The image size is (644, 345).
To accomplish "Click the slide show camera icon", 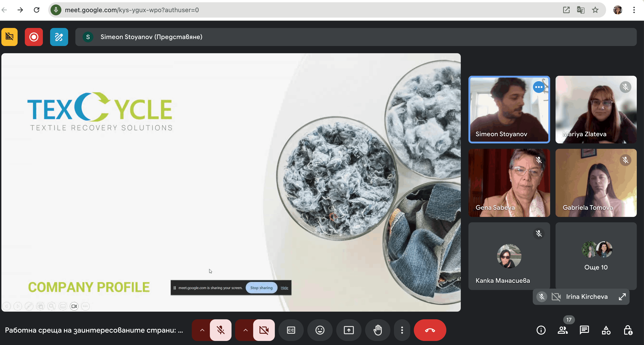I will [74, 306].
